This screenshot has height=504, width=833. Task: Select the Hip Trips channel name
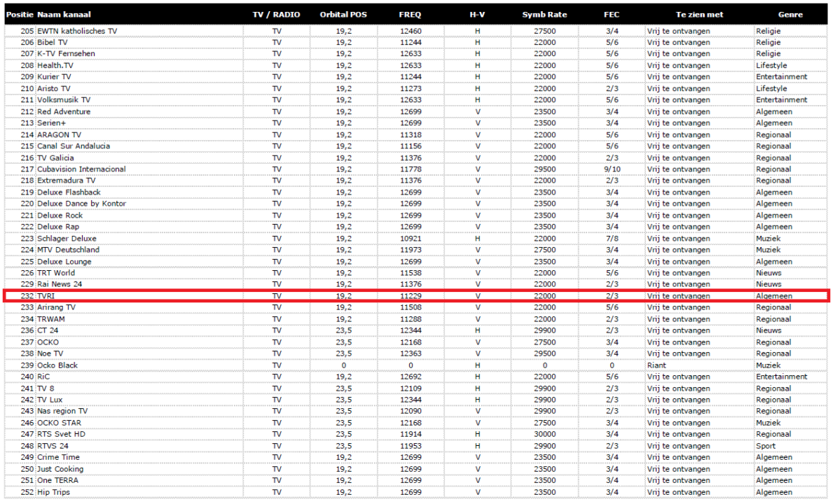coord(53,492)
